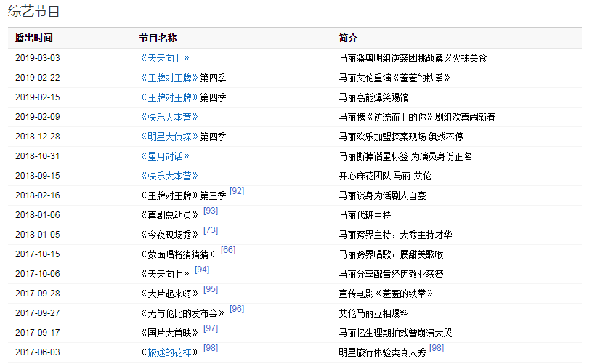
Task: Click description 马丽携《逆流而上的你》剧组欢喜闹新春
Action: pos(417,117)
